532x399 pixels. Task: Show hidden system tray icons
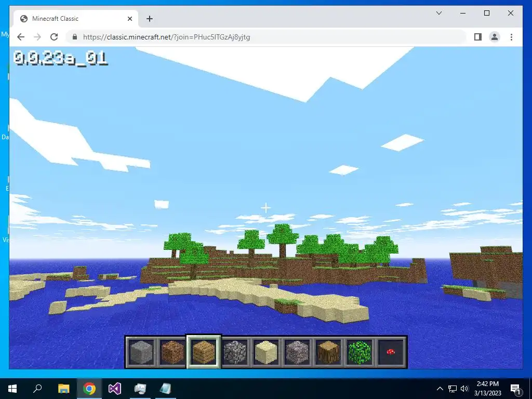pos(440,389)
